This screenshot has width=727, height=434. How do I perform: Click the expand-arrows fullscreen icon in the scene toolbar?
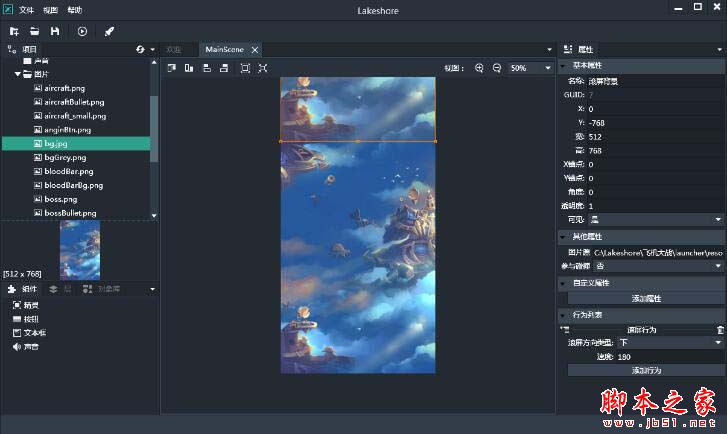(x=262, y=68)
